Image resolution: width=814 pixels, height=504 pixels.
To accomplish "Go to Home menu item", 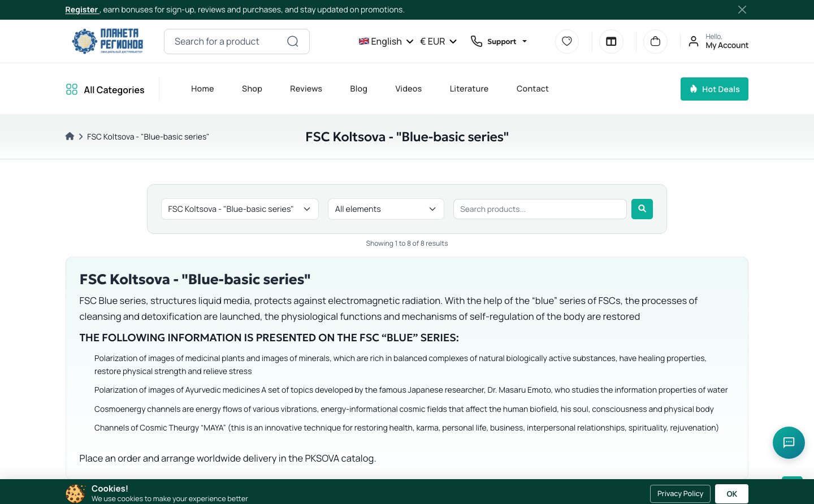I will (x=202, y=89).
